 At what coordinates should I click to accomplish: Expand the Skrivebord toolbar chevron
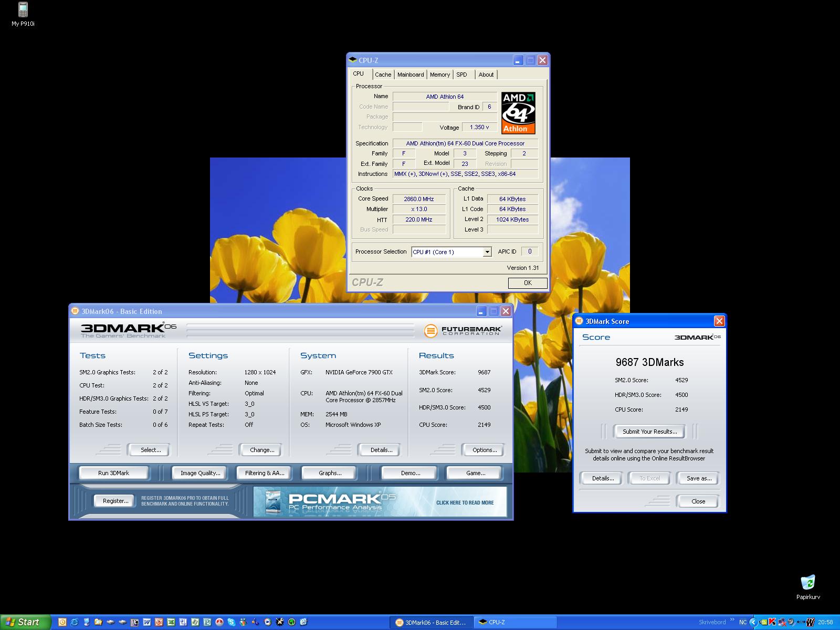(x=732, y=619)
